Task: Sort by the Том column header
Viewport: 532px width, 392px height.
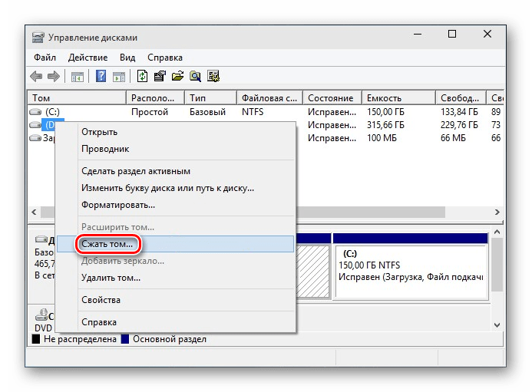Action: pos(77,98)
